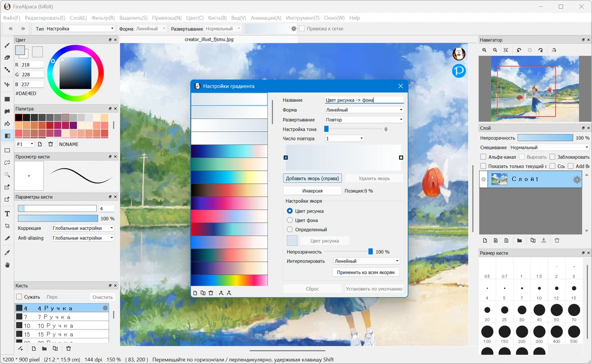This screenshot has width=592, height=364.
Task: Open palette #1 selector dropdown
Action: (x=25, y=144)
